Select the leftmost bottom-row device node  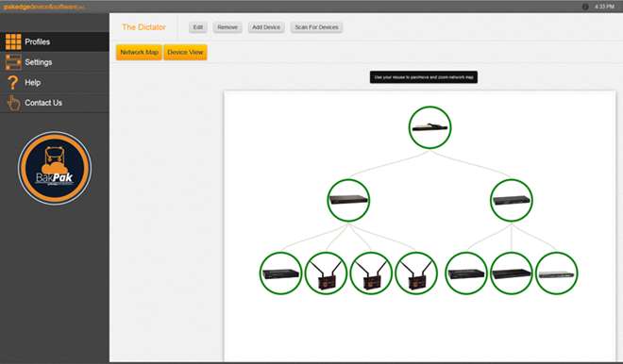(280, 273)
